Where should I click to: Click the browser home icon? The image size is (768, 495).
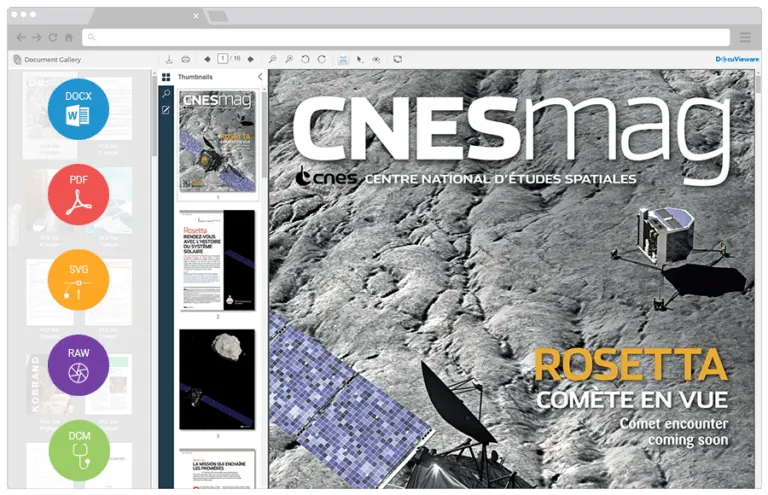pos(69,37)
